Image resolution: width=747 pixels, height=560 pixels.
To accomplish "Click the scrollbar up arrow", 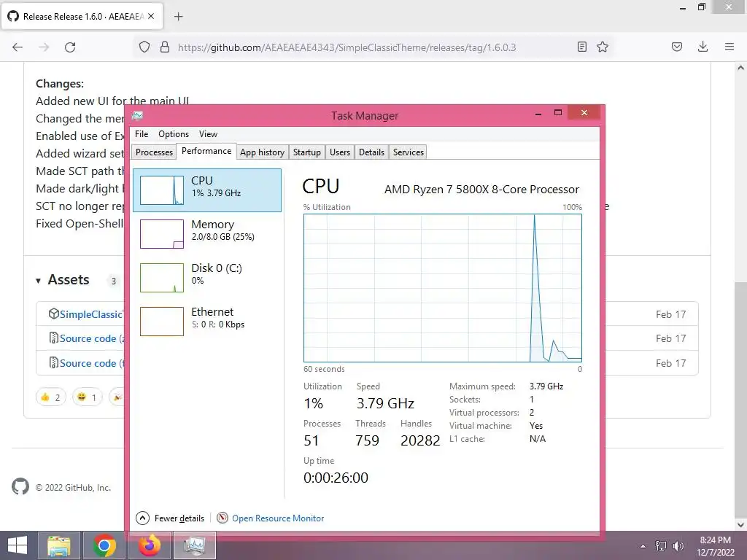I will [x=740, y=68].
